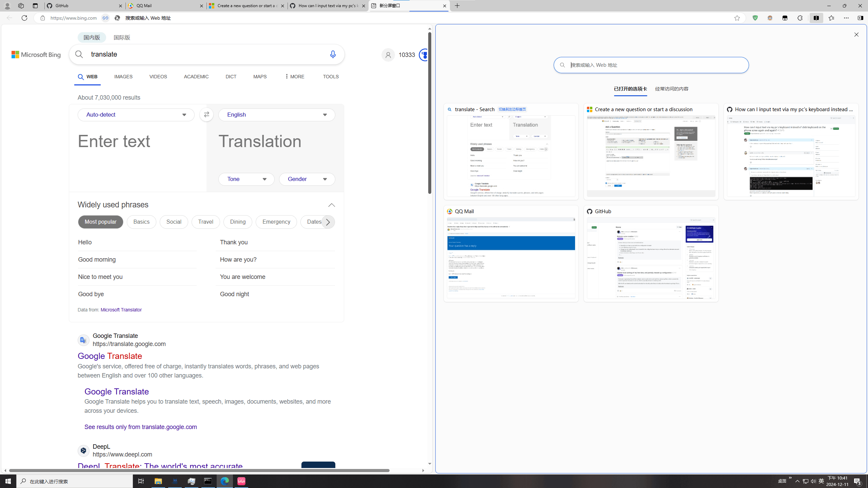This screenshot has width=868, height=488.
Task: Click the split screen icon in browser toolbar
Action: click(816, 18)
